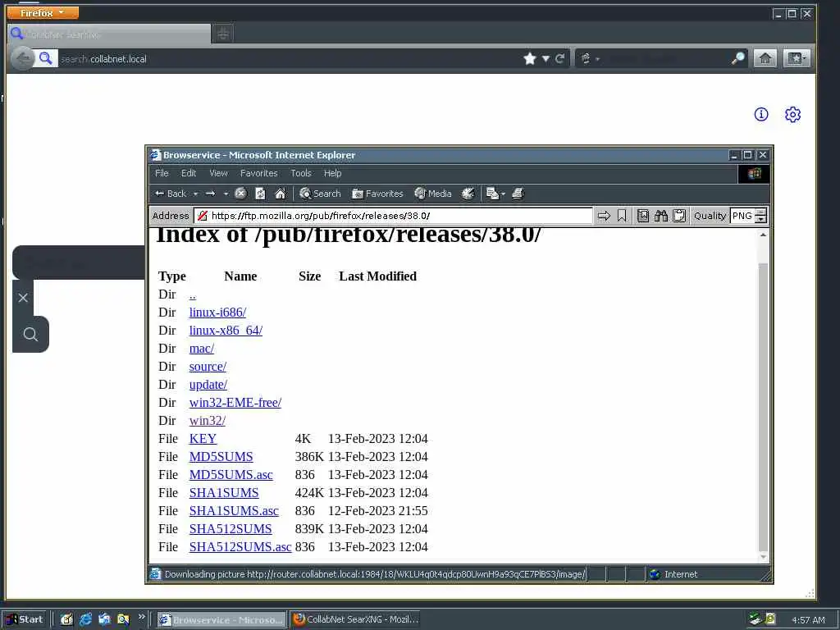Click the bookmark star in Firefox URL bar
840x630 pixels.
(530, 58)
